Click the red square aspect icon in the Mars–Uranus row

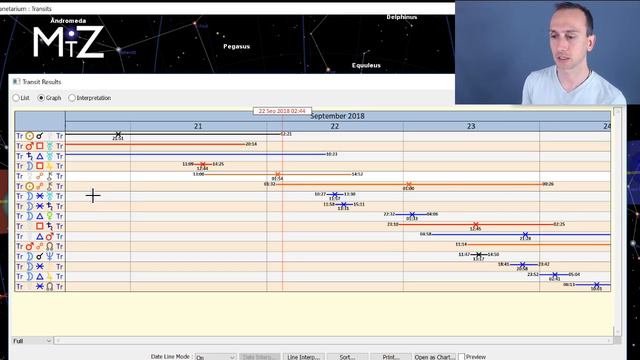pyautogui.click(x=40, y=146)
